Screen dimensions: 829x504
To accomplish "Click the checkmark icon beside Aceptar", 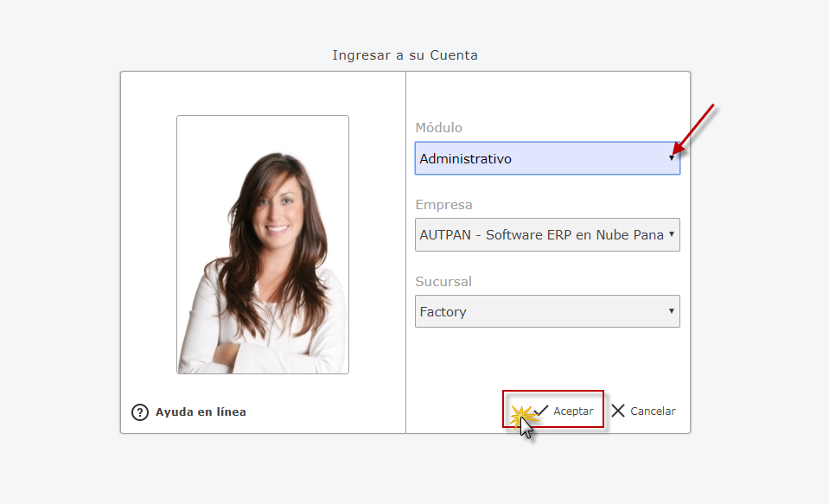I will 542,411.
